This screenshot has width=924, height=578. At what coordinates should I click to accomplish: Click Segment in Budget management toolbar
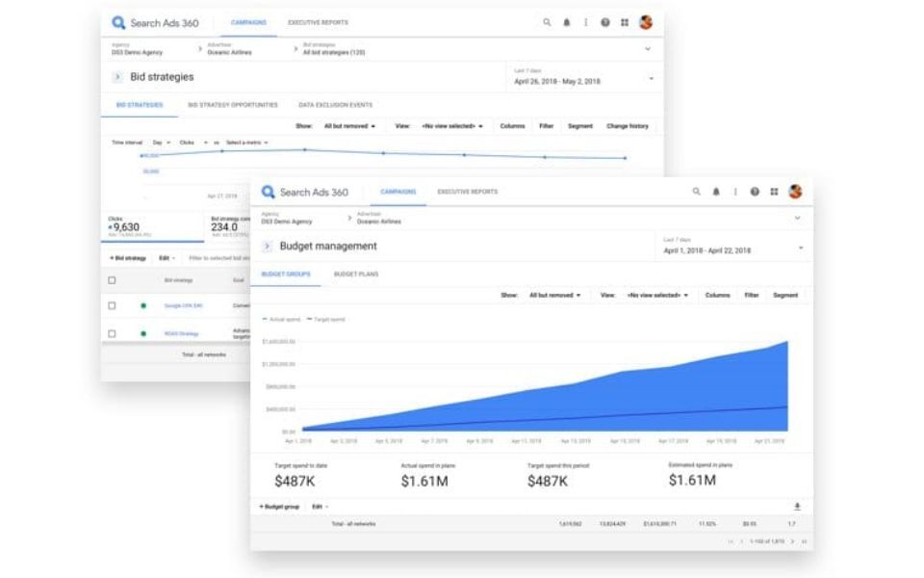pos(785,295)
